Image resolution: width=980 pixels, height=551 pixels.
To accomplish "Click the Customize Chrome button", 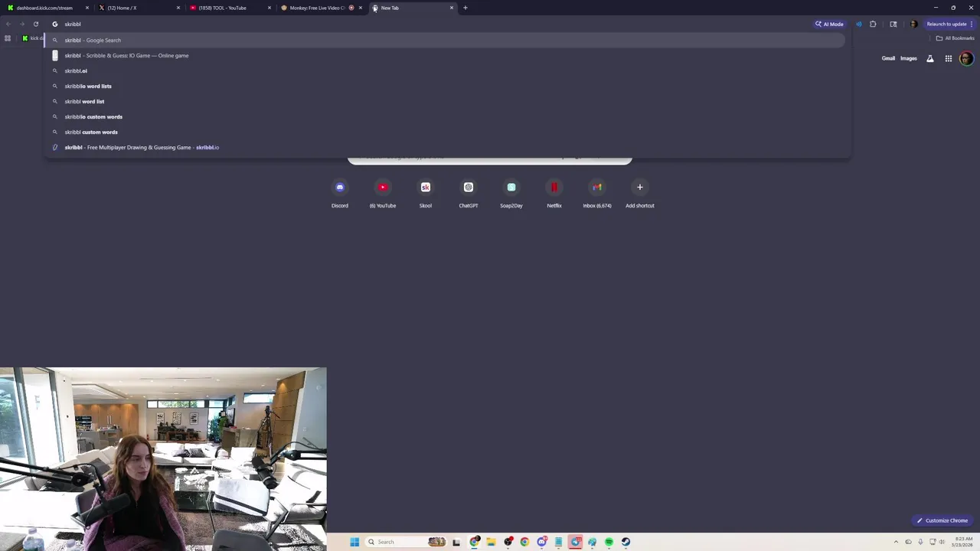I will [x=942, y=520].
